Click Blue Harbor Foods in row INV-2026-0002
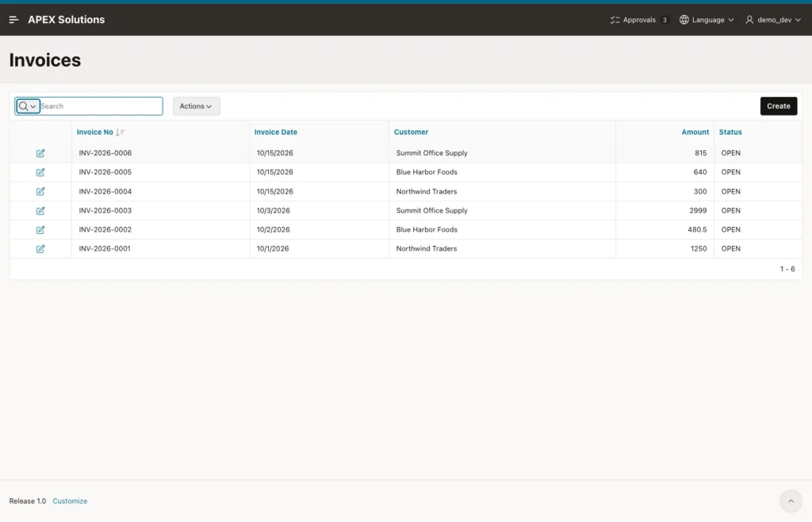 pos(427,229)
